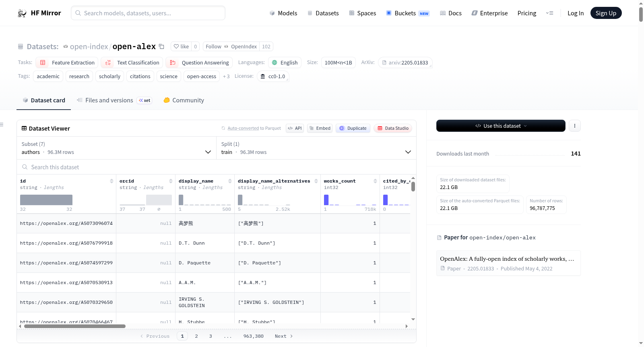Open the Datasets navigation item
This screenshot has height=347, width=644.
click(323, 13)
